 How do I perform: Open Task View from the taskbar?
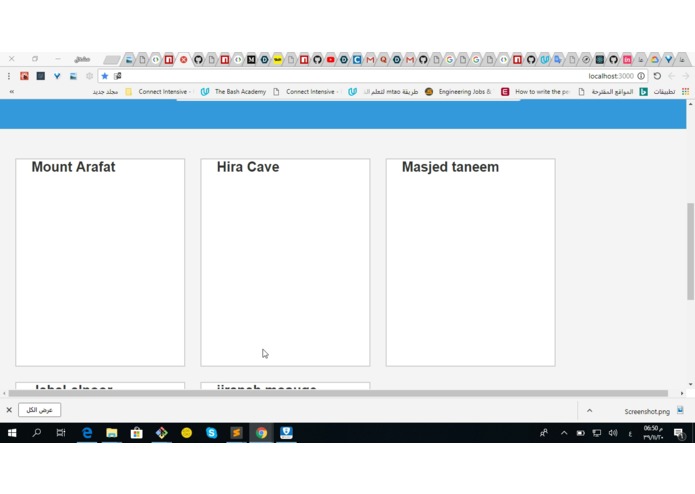click(61, 433)
